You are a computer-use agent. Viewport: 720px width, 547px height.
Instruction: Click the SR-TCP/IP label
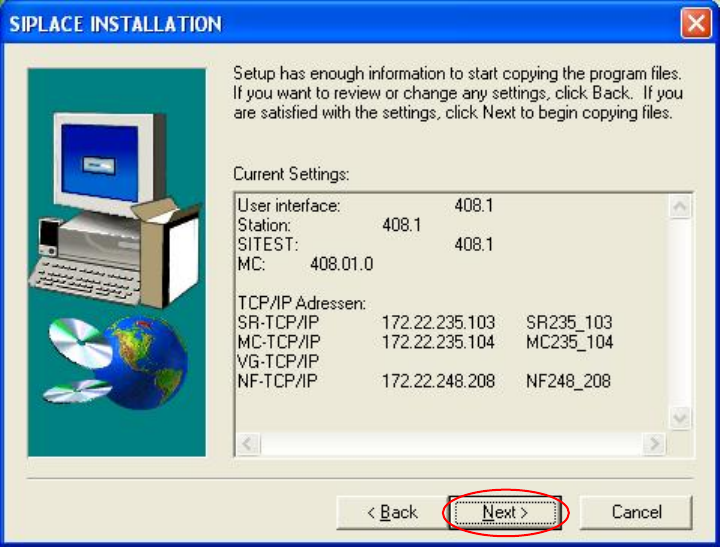[278, 322]
